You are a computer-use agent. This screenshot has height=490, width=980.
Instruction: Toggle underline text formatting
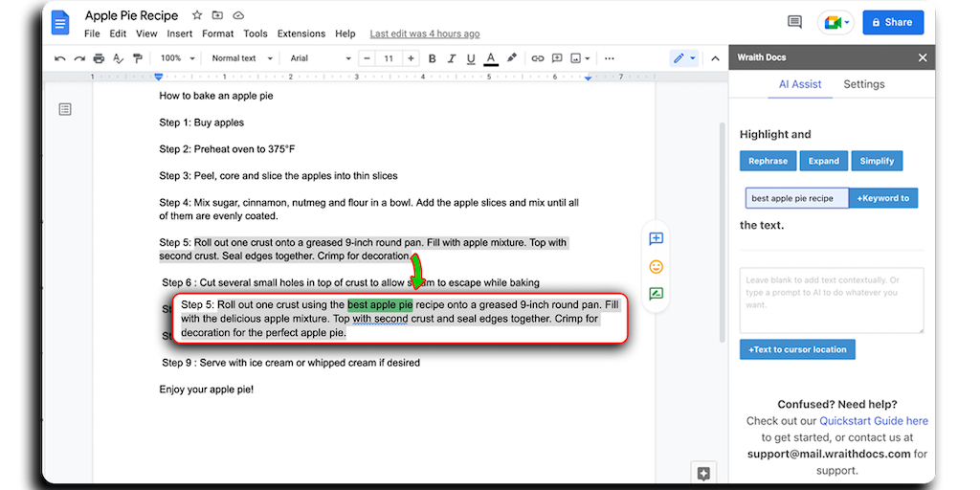click(x=471, y=58)
